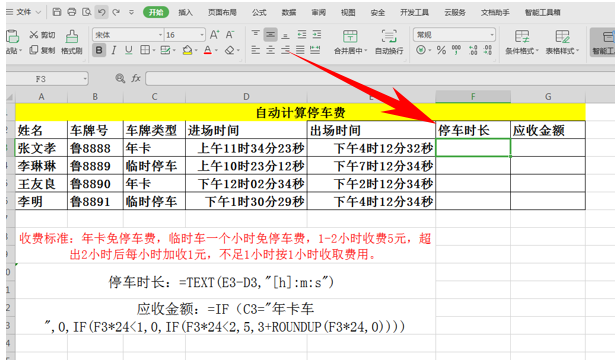Viewport: 615px width, 362px height.
Task: Switch to the 视图 tab
Action: [348, 13]
